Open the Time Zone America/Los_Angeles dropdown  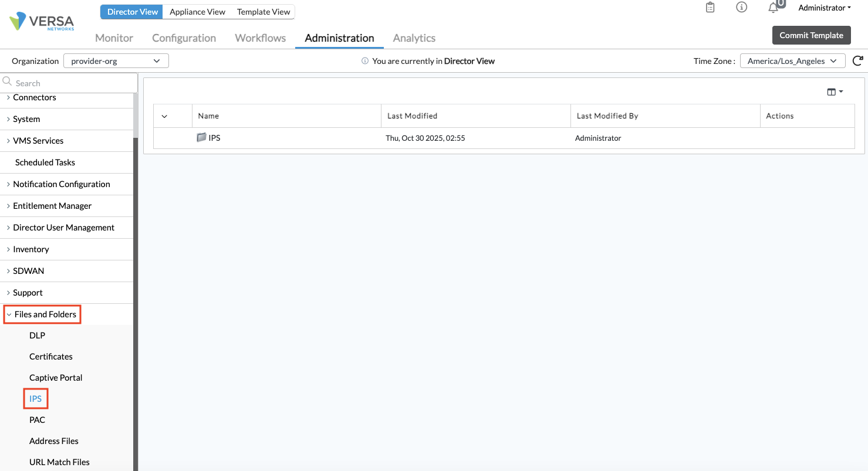tap(792, 61)
